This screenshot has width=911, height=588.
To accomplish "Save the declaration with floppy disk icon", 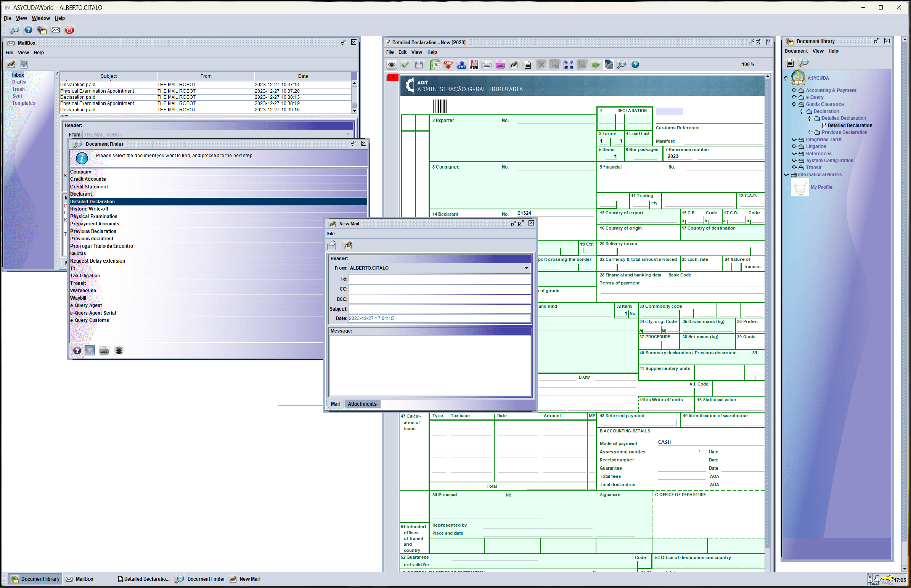I will click(x=419, y=65).
